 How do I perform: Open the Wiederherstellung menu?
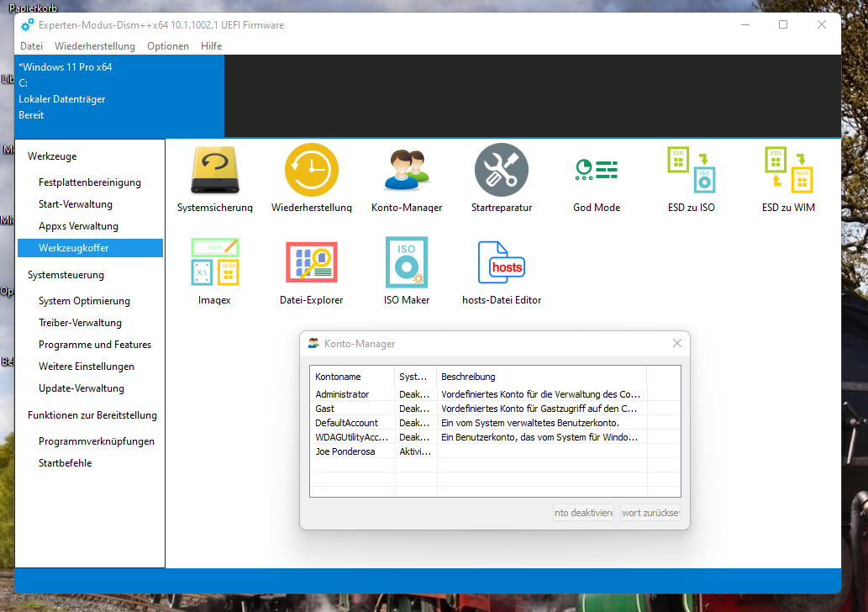95,46
